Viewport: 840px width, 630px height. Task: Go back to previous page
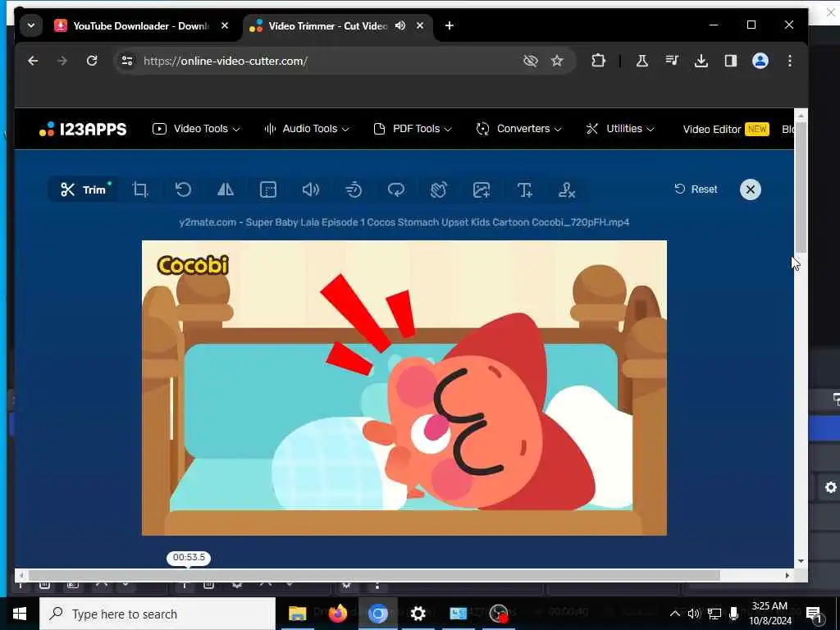pos(33,61)
